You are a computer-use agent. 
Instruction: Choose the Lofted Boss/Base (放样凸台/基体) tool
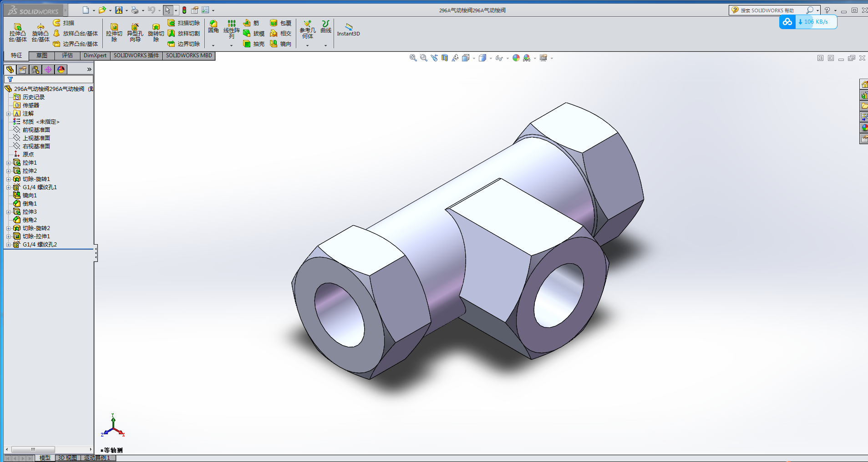[76, 33]
